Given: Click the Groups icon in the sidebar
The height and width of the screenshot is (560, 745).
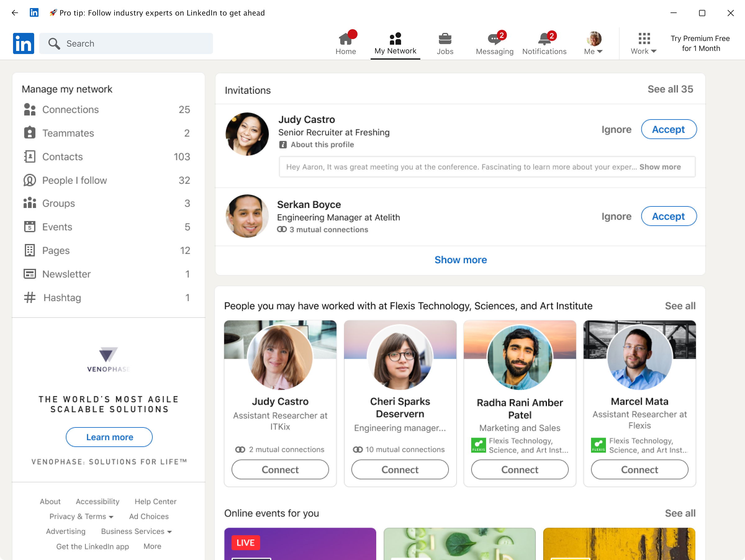Looking at the screenshot, I should [x=29, y=203].
